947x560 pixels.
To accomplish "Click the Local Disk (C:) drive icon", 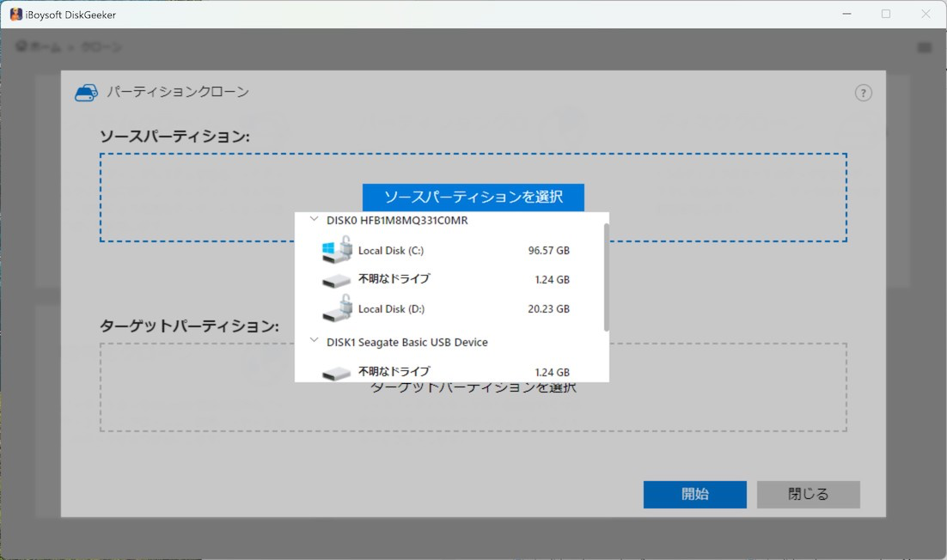I will click(336, 250).
